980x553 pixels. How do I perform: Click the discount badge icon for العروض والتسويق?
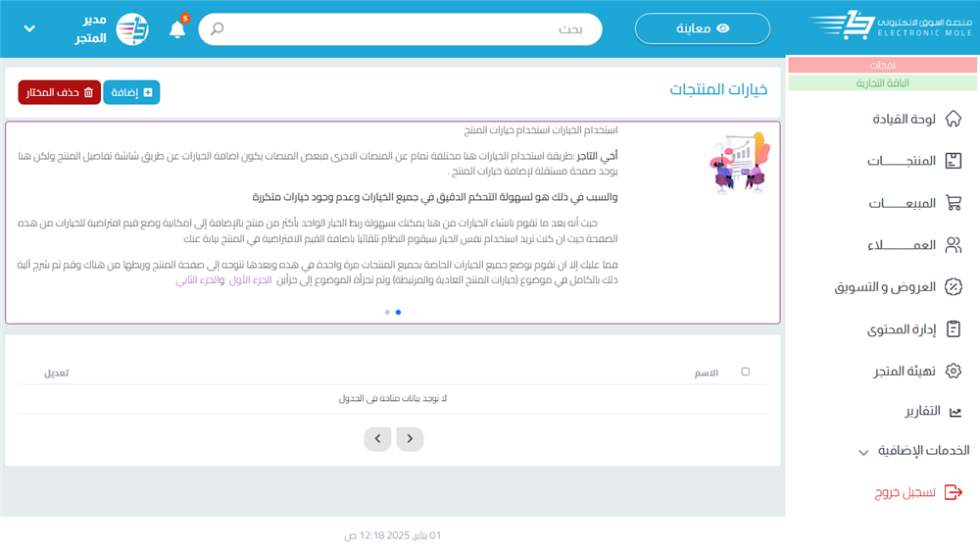(x=953, y=287)
